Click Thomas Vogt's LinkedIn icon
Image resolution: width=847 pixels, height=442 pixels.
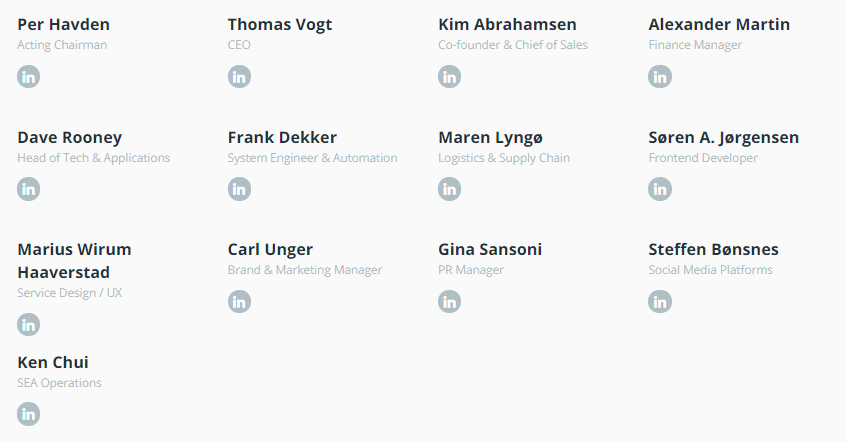[239, 76]
